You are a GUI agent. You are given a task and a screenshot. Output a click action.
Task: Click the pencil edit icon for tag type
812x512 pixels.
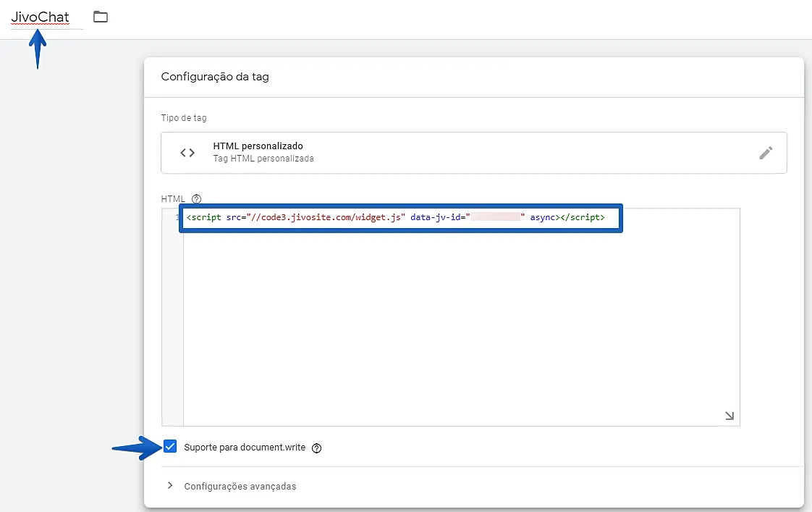(x=766, y=153)
